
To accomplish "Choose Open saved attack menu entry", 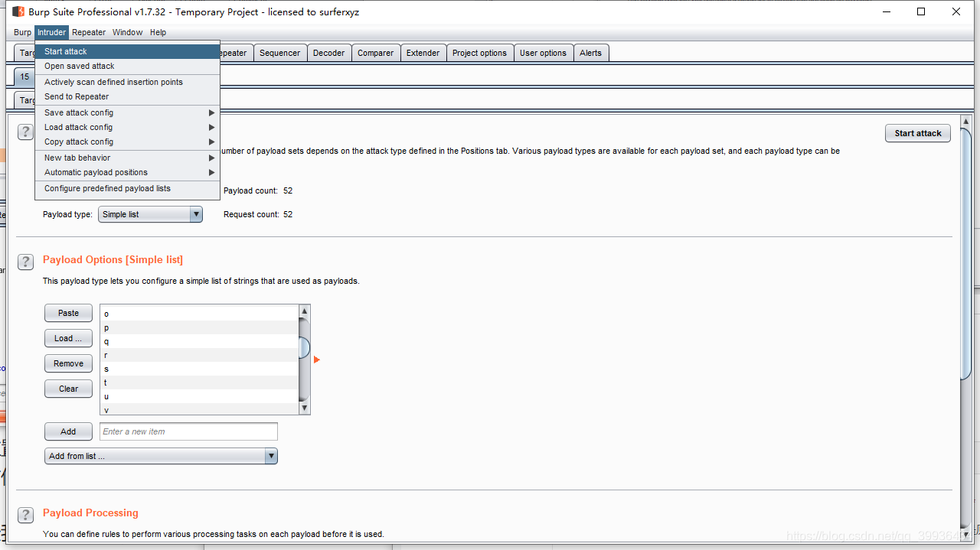I will coord(127,66).
